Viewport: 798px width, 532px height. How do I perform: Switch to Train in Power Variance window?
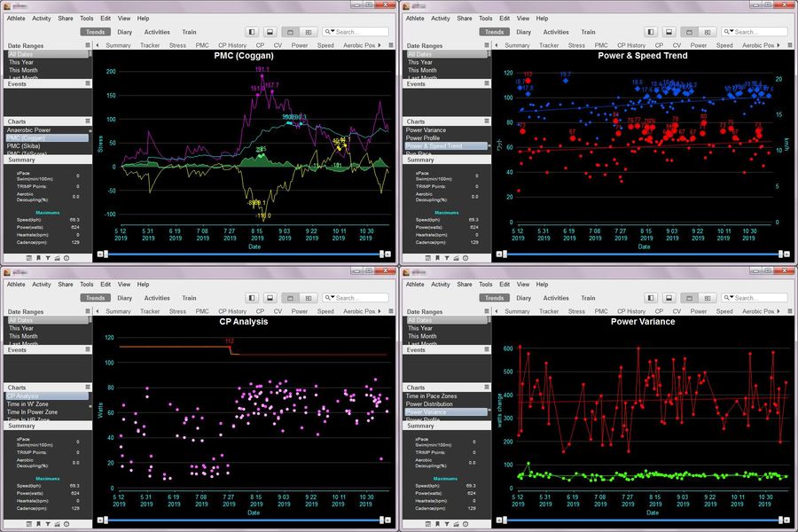(x=589, y=298)
